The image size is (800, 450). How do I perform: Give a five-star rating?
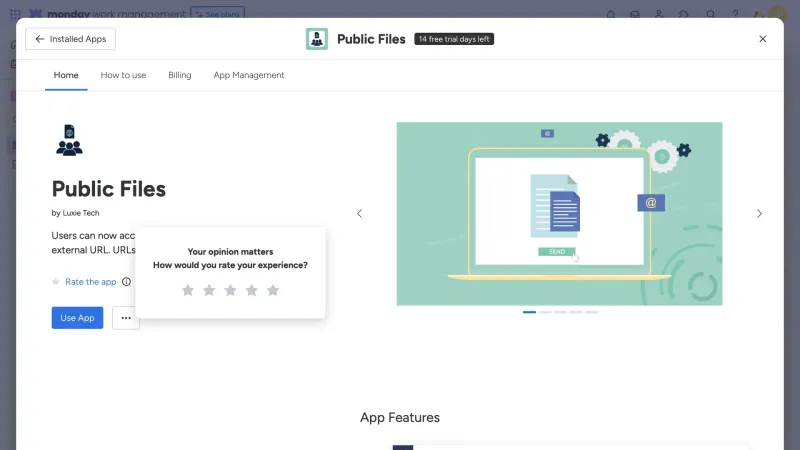coord(273,290)
